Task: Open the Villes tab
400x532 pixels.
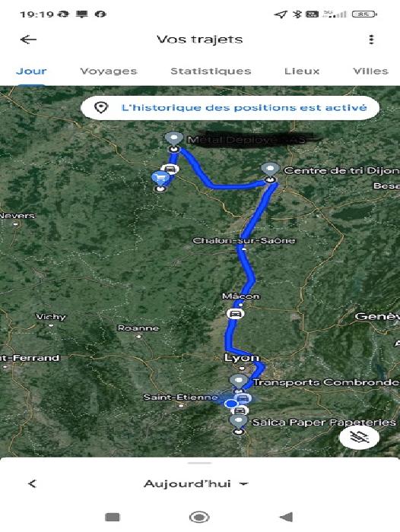Action: [370, 71]
